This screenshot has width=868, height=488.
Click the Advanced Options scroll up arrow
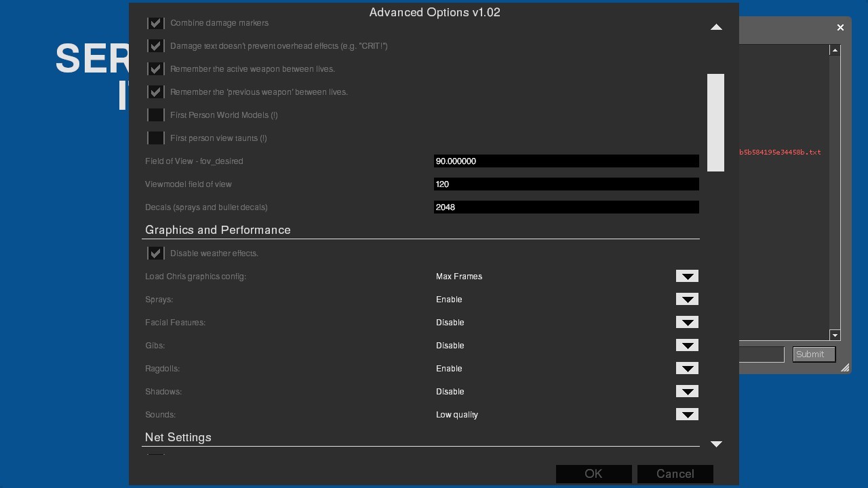[716, 27]
